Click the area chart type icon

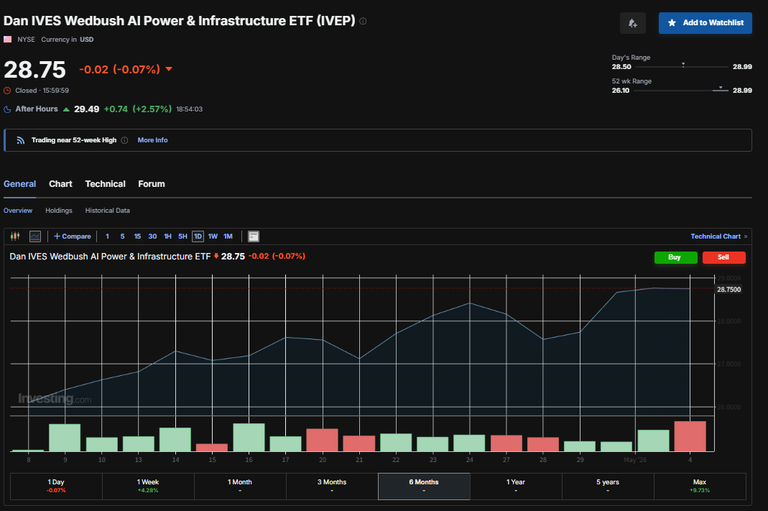coord(35,236)
